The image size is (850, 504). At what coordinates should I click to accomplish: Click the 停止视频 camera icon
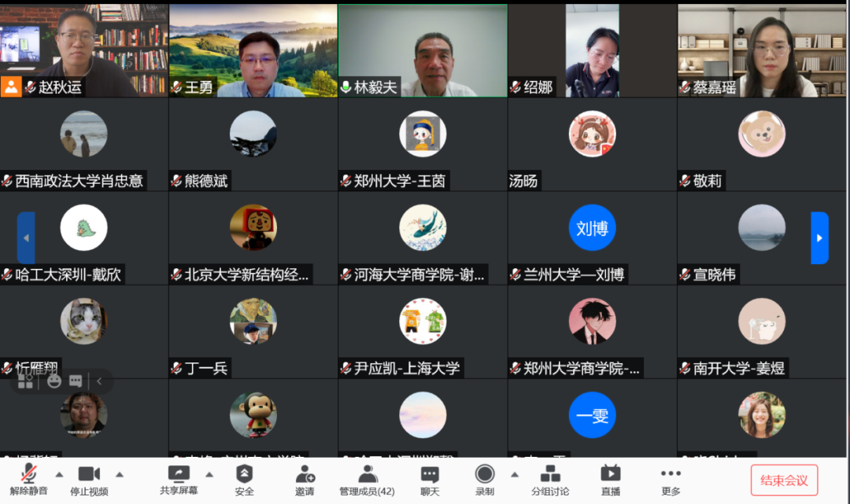tap(89, 474)
